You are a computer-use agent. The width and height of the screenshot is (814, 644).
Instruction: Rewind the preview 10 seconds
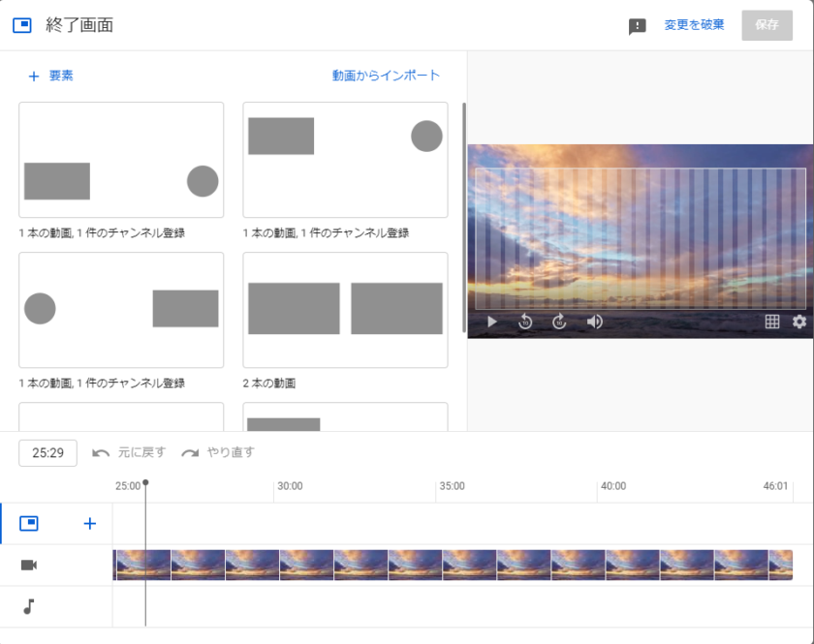(x=525, y=322)
